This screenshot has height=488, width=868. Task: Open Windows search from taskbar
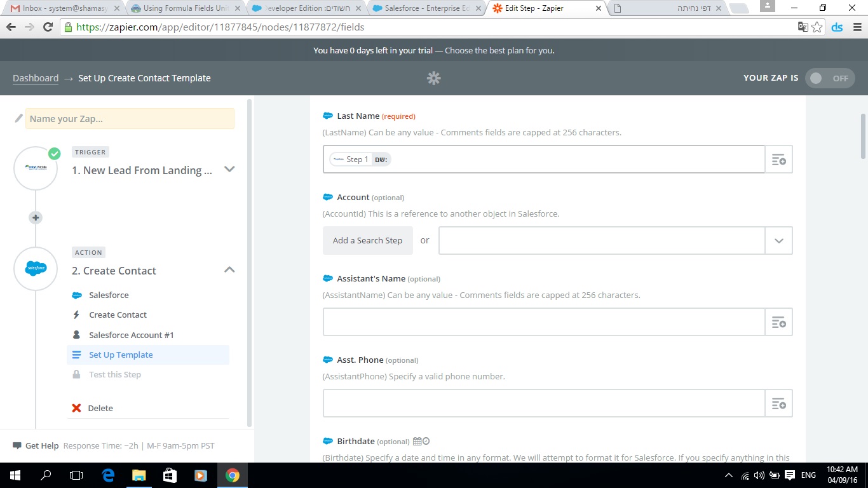click(x=46, y=475)
